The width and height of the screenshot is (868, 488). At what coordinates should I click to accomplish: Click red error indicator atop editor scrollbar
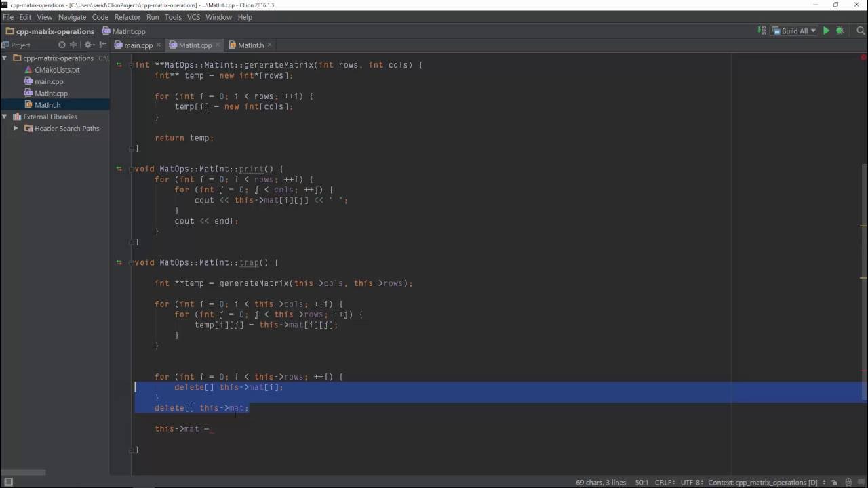(864, 57)
